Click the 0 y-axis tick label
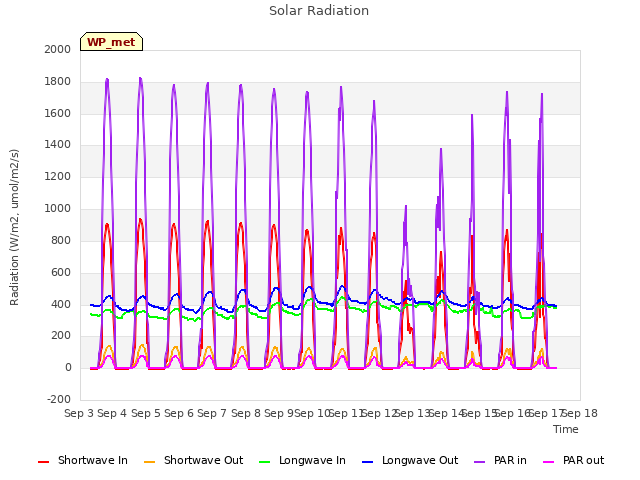 68,368
